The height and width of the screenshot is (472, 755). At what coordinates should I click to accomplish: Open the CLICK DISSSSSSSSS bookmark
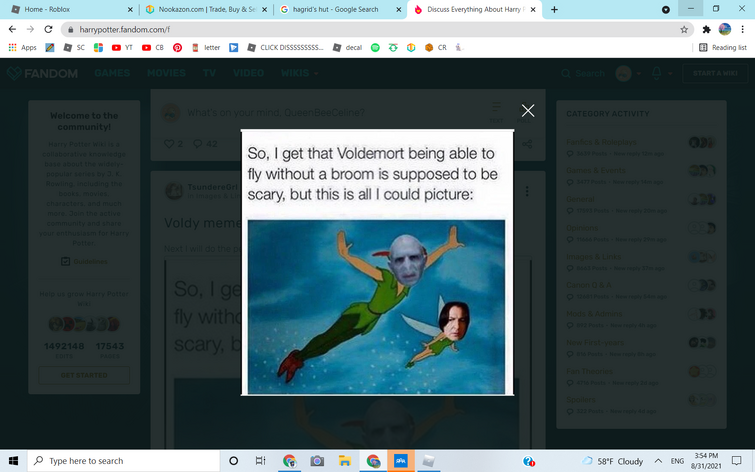point(285,47)
